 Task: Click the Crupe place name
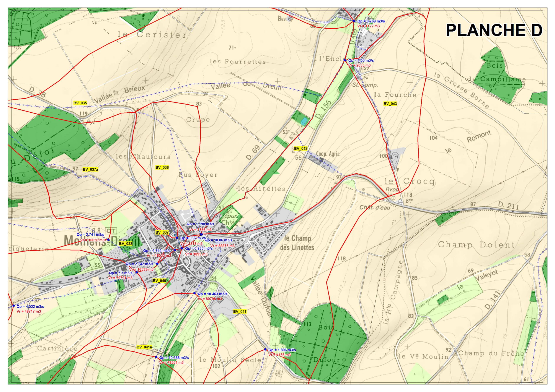pos(198,120)
